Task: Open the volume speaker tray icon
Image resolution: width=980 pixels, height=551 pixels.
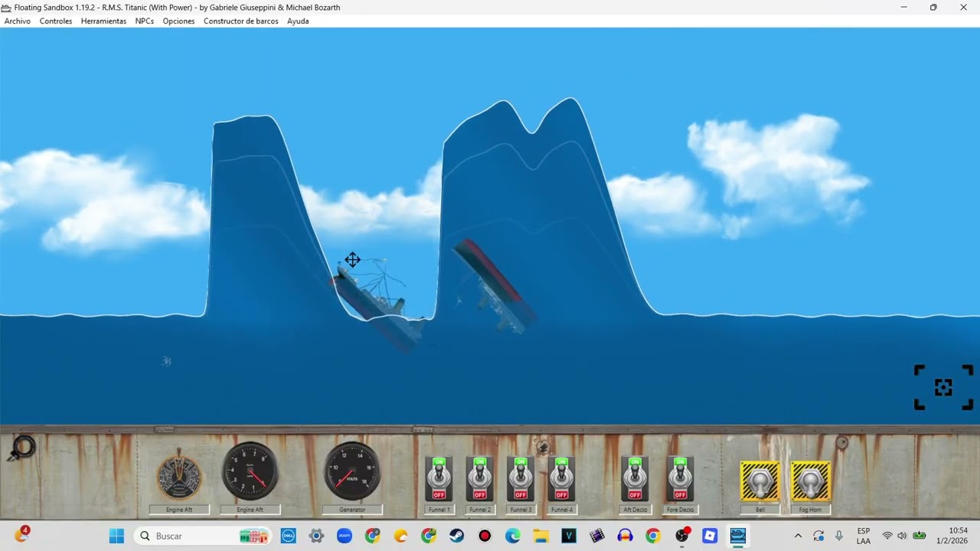Action: pyautogui.click(x=903, y=536)
